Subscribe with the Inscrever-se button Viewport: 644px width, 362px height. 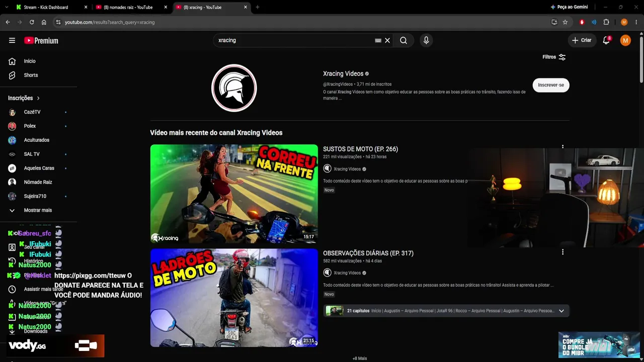coord(551,85)
